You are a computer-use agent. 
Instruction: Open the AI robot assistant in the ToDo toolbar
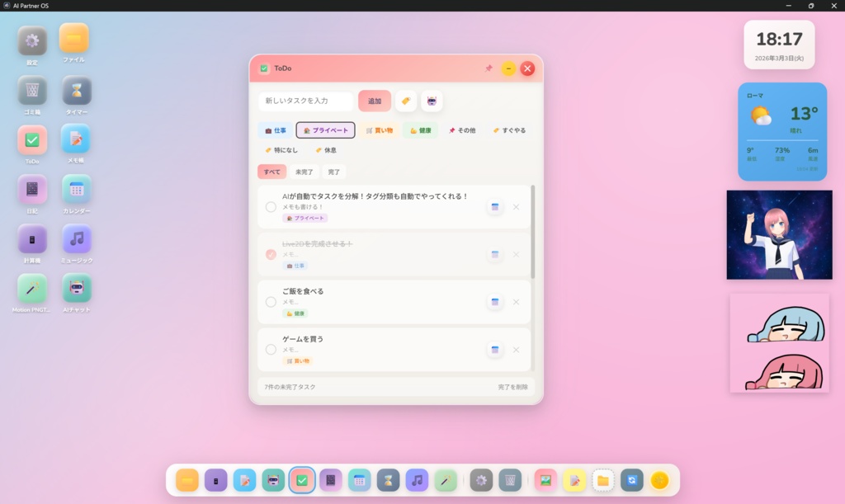click(432, 101)
